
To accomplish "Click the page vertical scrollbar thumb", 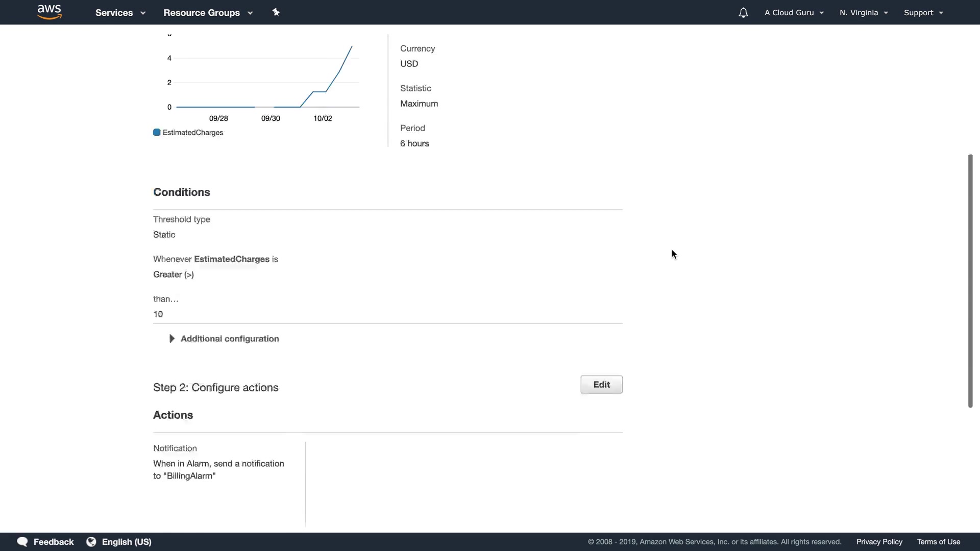I will 970,281.
